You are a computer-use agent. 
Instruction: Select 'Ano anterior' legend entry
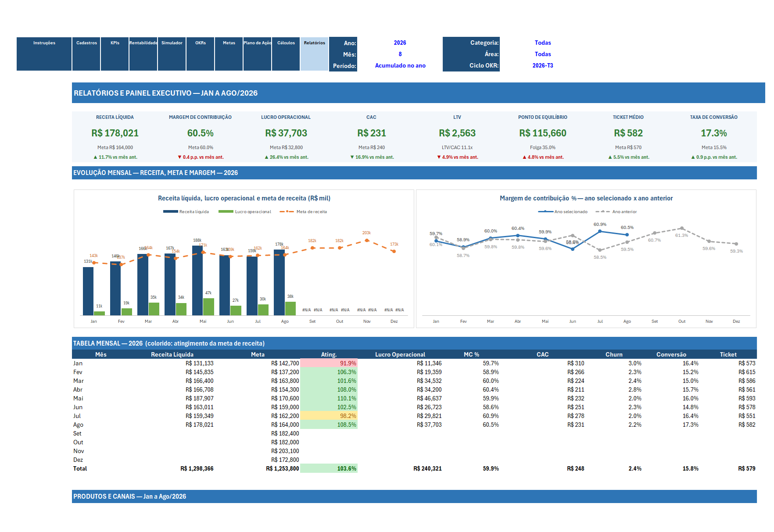click(616, 212)
